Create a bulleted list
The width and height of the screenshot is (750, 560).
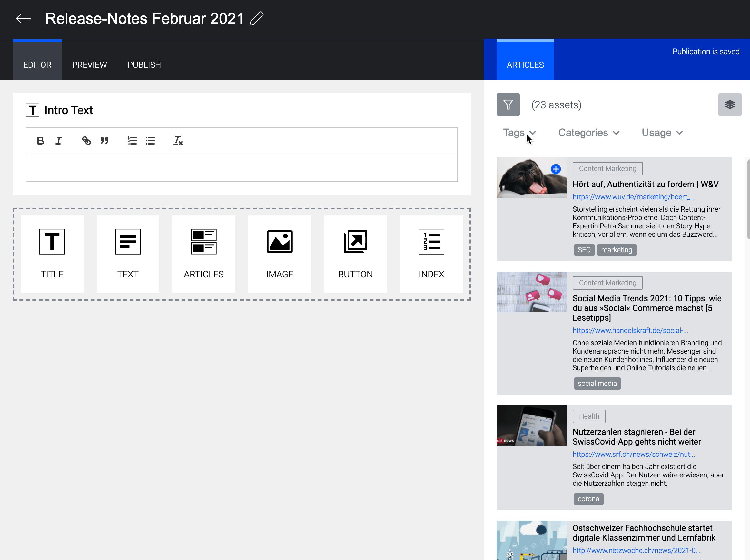pyautogui.click(x=150, y=140)
